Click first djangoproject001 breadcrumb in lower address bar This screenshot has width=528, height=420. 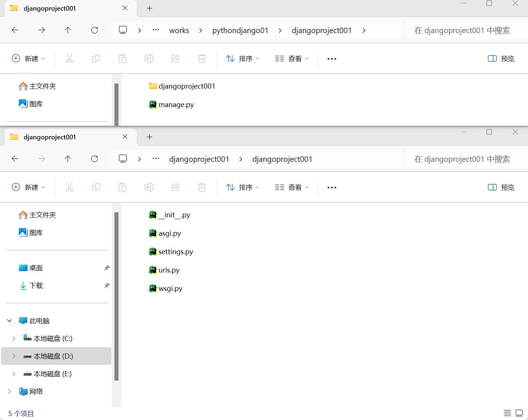199,159
